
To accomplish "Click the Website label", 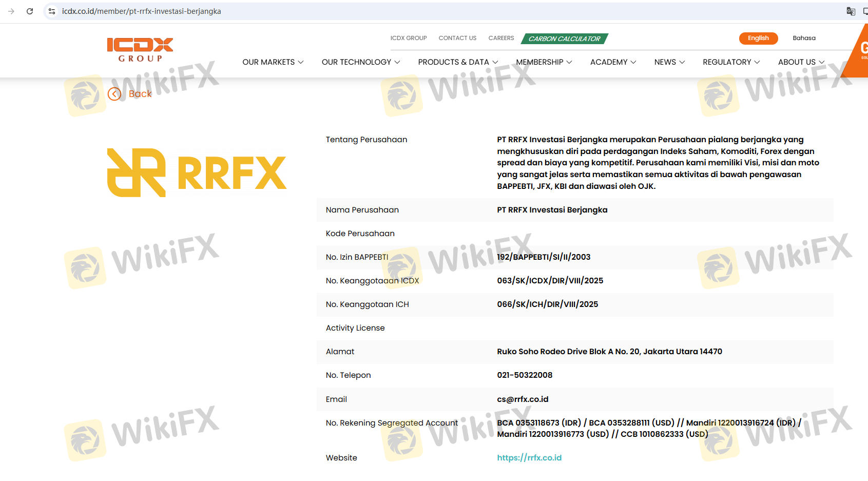I will coord(341,458).
